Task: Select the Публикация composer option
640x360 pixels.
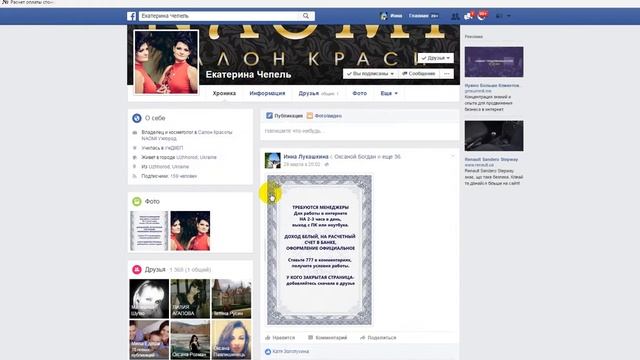Action: [284, 116]
